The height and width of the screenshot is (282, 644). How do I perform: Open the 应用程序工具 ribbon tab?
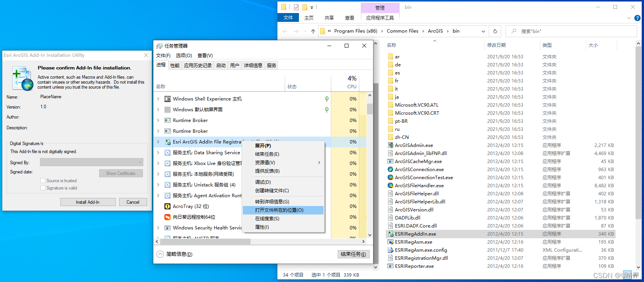tap(380, 18)
